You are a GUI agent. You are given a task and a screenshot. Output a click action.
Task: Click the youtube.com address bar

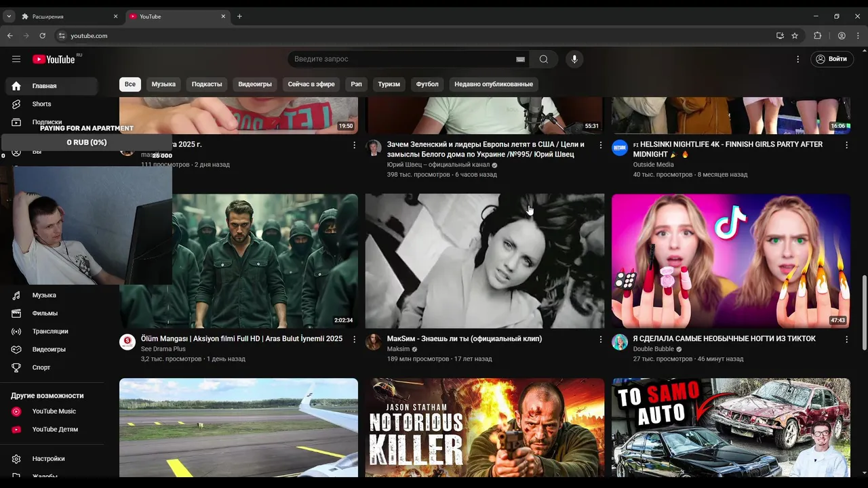click(x=420, y=36)
